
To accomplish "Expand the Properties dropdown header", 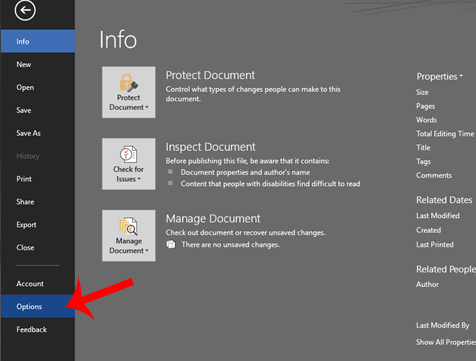I will (x=440, y=77).
